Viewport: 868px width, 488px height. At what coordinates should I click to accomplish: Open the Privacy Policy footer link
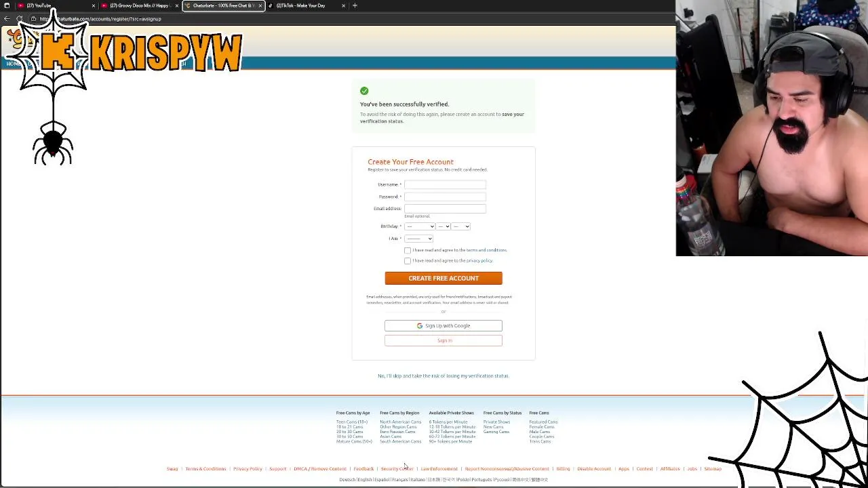pyautogui.click(x=248, y=469)
